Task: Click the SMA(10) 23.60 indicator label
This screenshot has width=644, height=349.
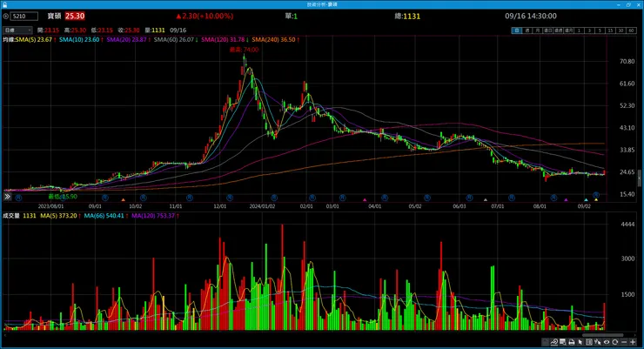Action: [x=81, y=39]
